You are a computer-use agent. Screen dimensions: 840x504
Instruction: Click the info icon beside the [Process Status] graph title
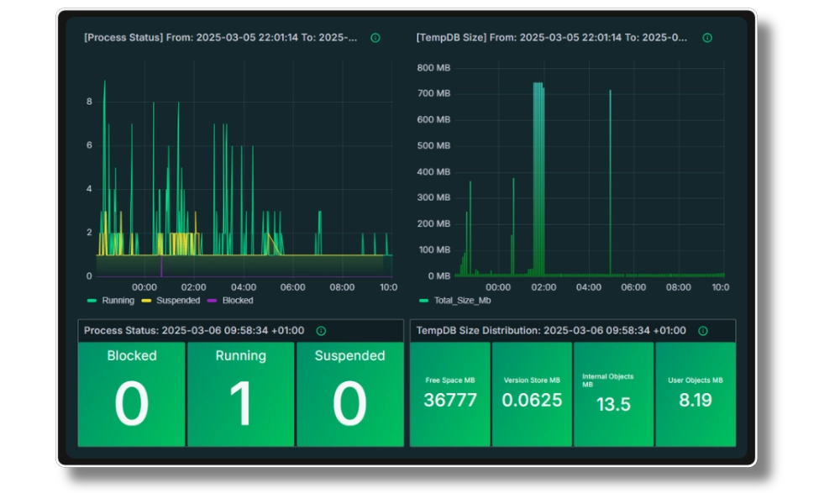coord(375,38)
